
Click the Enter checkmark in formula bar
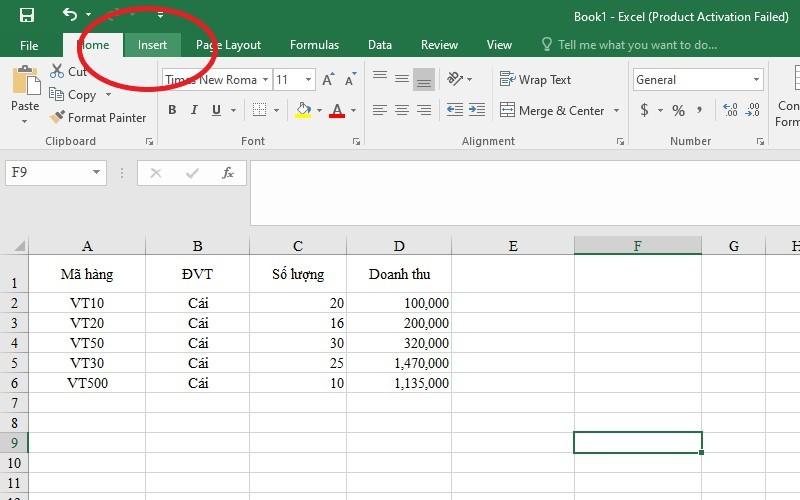click(192, 173)
